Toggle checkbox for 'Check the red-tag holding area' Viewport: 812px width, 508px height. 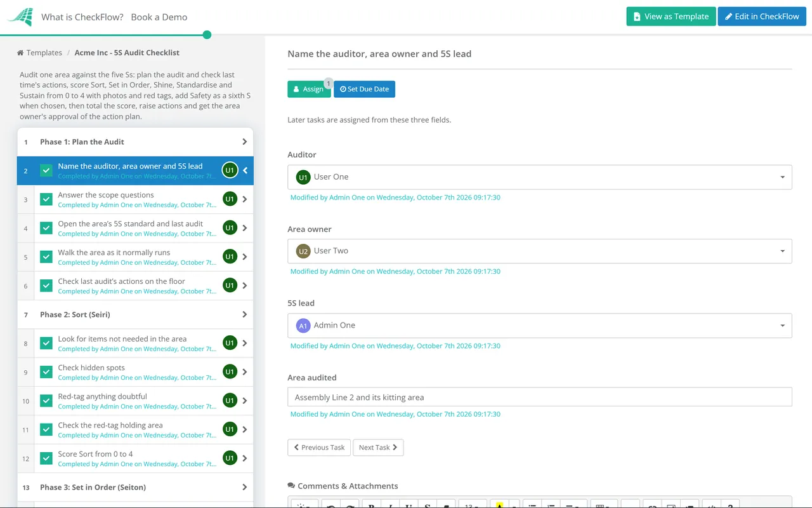coord(46,429)
